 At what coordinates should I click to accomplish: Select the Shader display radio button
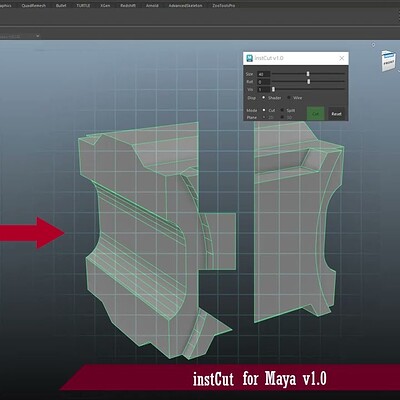[x=264, y=98]
